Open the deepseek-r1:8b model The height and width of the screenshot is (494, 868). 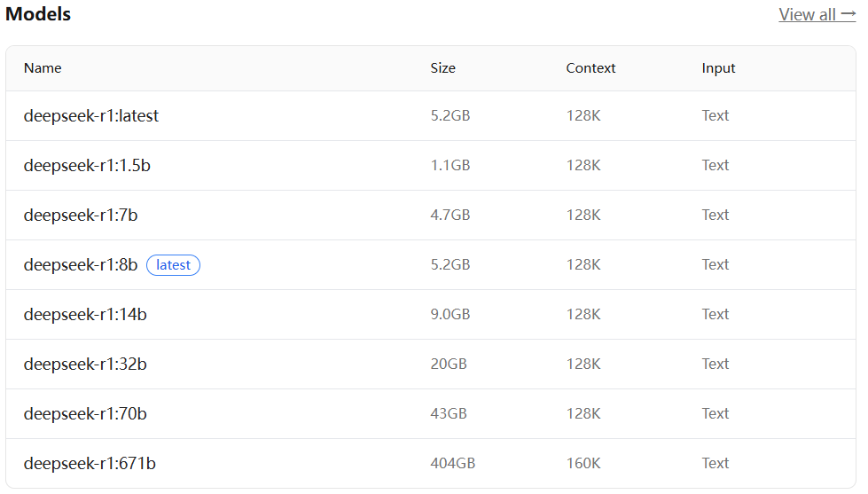pyautogui.click(x=81, y=264)
